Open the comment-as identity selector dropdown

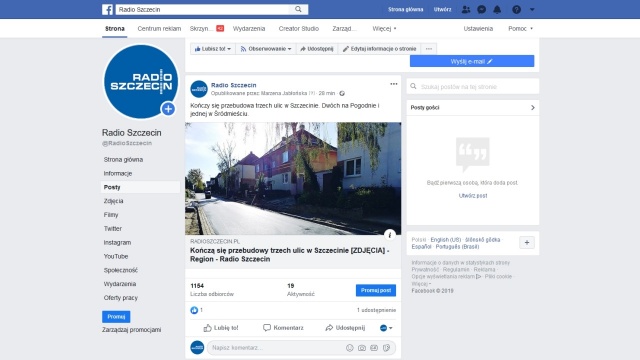coord(386,328)
